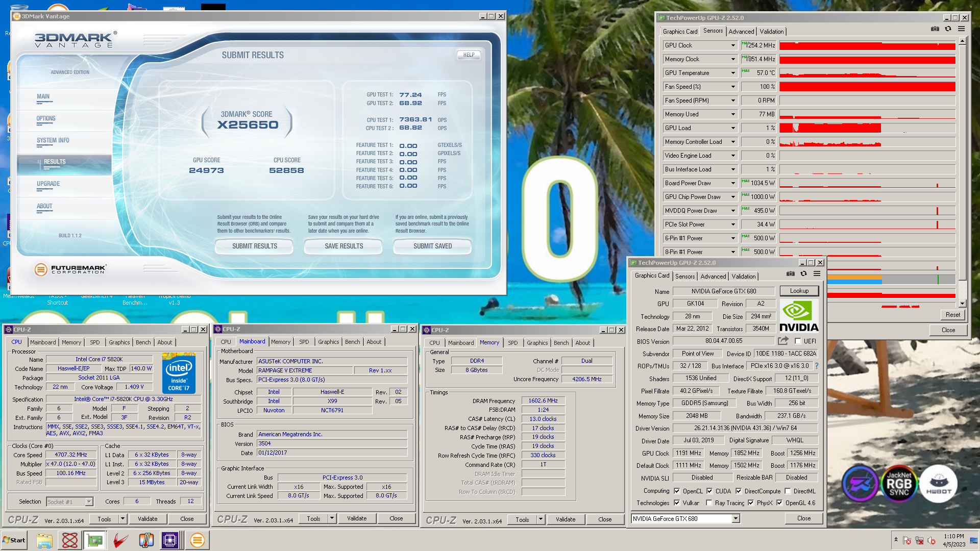Open OPTIONS in 3DMark Vantage sidebar
This screenshot has width=980, height=551.
click(x=46, y=119)
